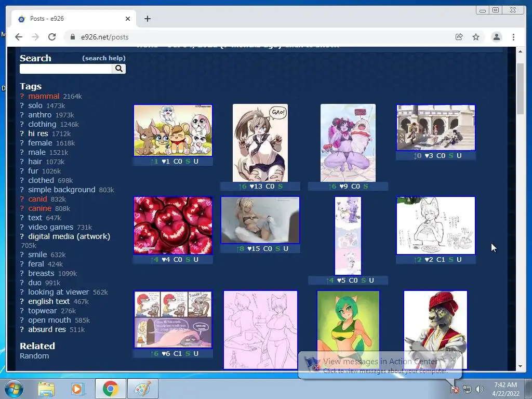Switch to Chrome in the taskbar

pyautogui.click(x=110, y=389)
